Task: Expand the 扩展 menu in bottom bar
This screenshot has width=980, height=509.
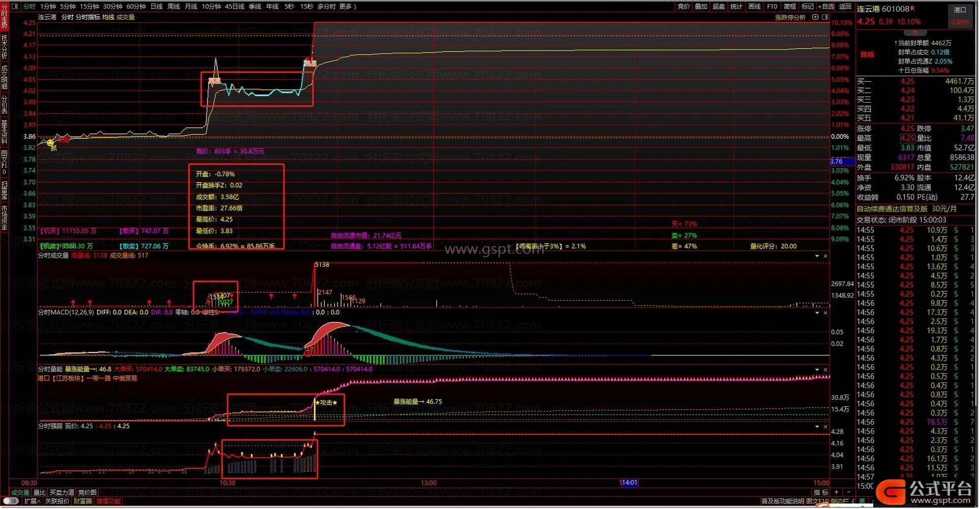Action: pos(33,501)
